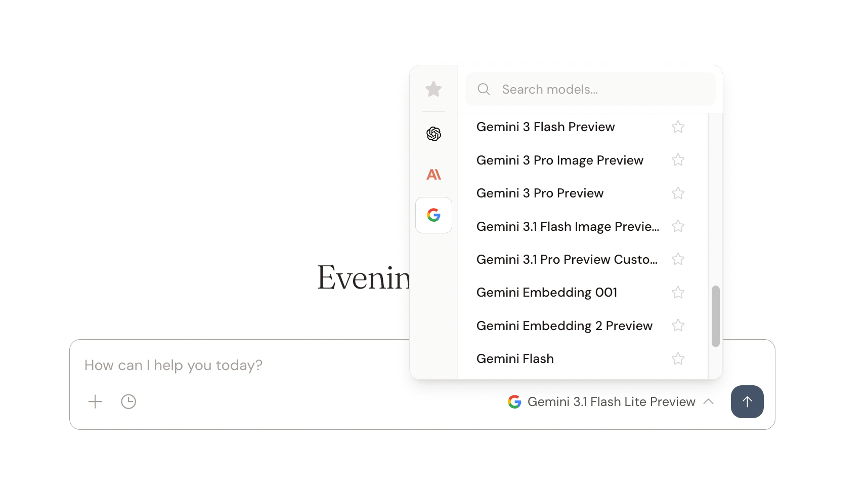
Task: Select the Google provider icon in sidebar
Action: tap(433, 215)
